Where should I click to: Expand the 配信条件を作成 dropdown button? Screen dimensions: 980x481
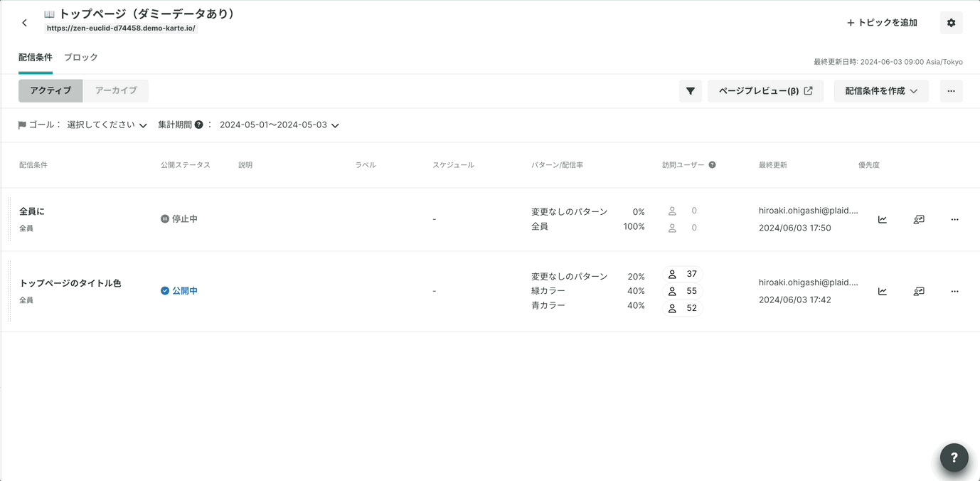click(881, 91)
